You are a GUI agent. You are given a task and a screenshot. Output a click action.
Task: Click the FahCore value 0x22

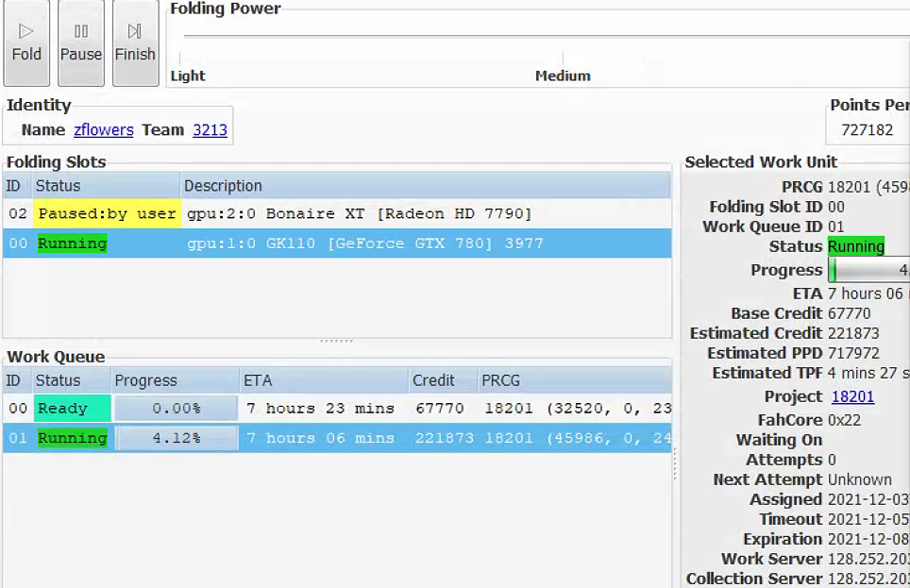tap(845, 420)
